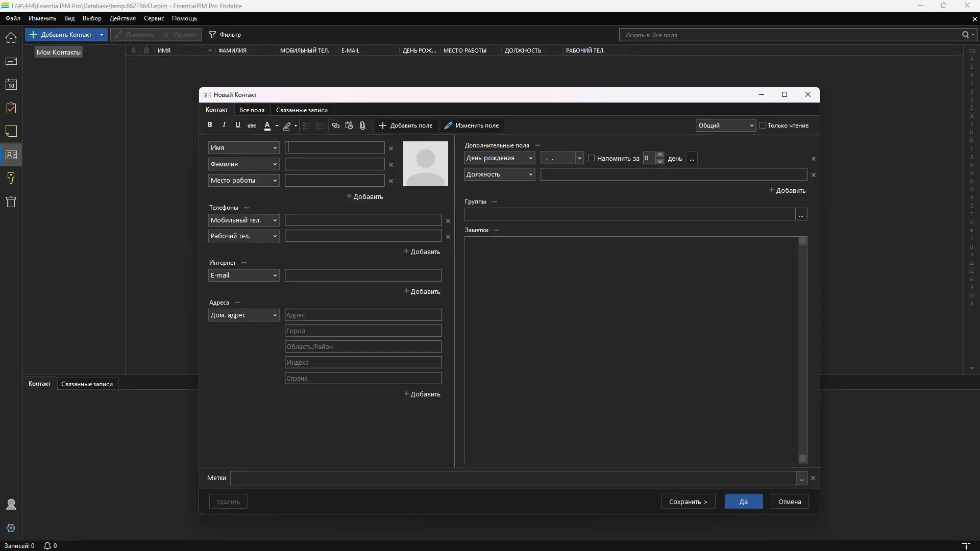Image resolution: width=980 pixels, height=551 pixels.
Task: Open Tasks checklist icon in sidebar
Action: pyautogui.click(x=11, y=108)
